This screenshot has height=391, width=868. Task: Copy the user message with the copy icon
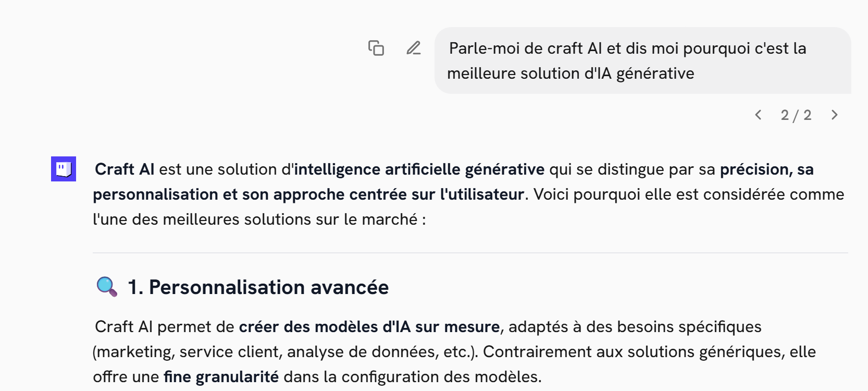[x=376, y=48]
